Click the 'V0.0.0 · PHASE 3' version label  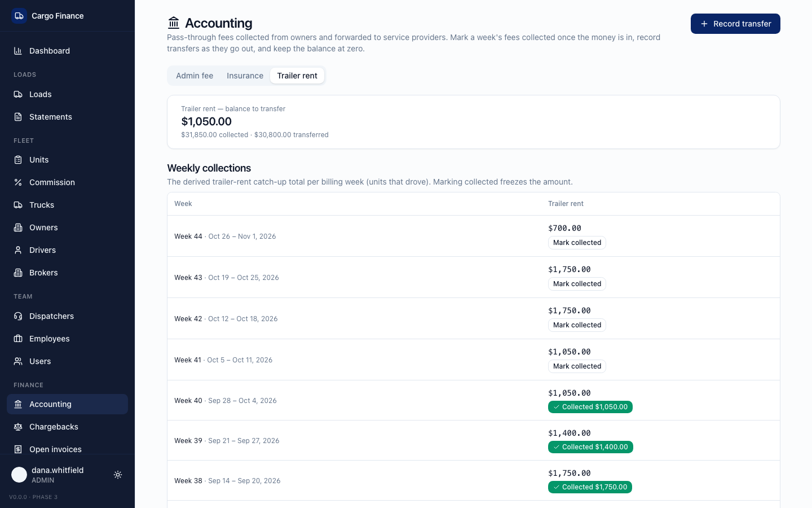pos(33,497)
